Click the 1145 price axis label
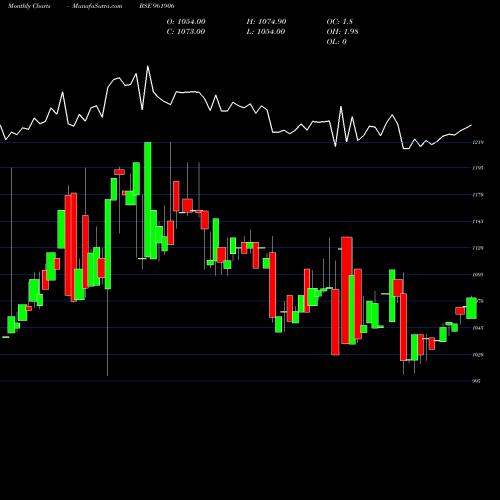This screenshot has width=500, height=500. click(x=478, y=221)
